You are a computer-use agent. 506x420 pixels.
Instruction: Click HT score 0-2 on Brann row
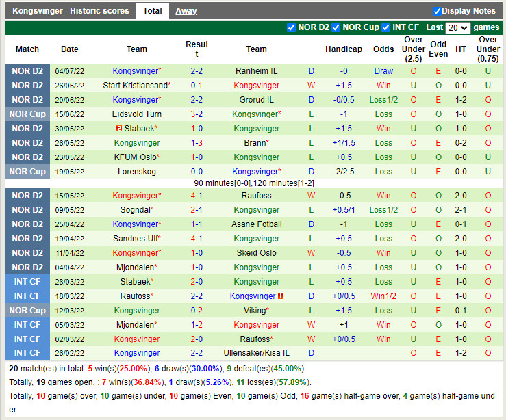point(461,143)
